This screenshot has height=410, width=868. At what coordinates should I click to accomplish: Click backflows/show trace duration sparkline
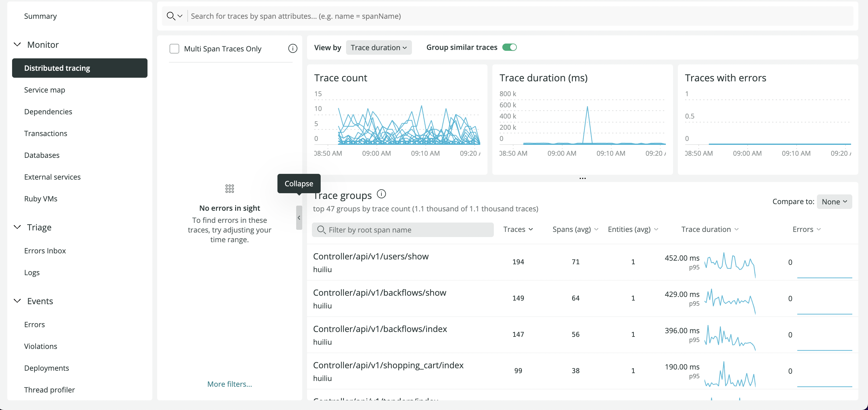tap(730, 301)
